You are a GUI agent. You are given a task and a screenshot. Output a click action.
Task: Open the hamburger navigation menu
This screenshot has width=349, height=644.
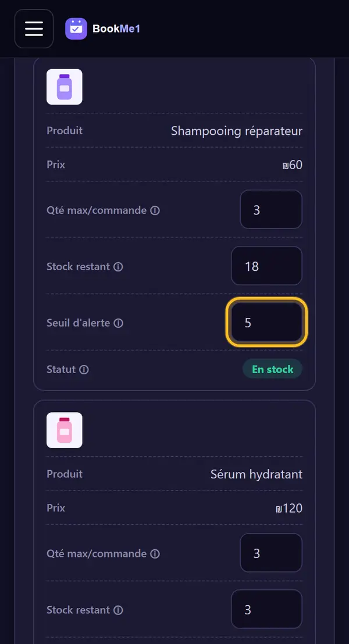click(34, 28)
